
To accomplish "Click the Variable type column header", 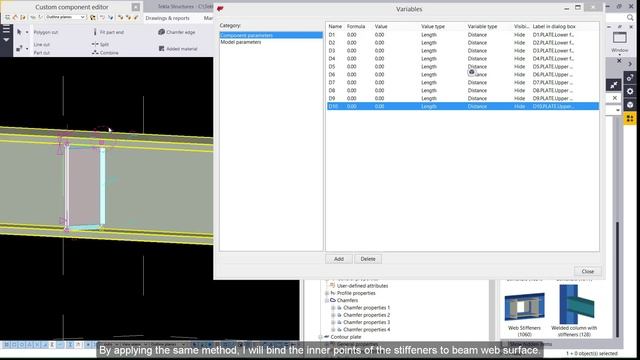I will [482, 27].
